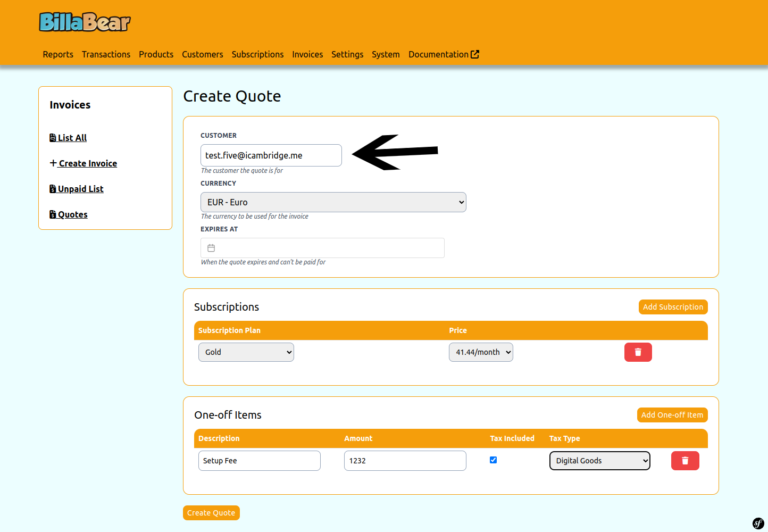Image resolution: width=768 pixels, height=532 pixels.
Task: Open the Create Invoice sidebar link
Action: tap(84, 163)
